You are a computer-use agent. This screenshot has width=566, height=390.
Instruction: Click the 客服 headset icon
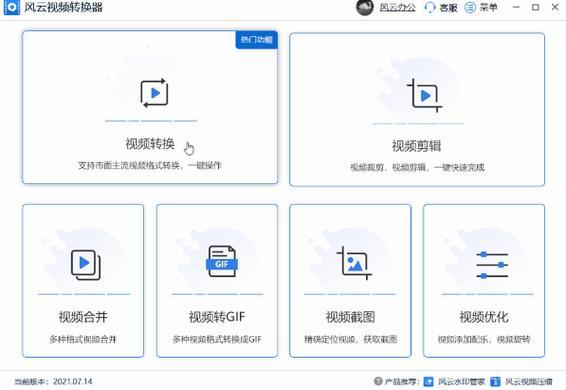pyautogui.click(x=430, y=7)
